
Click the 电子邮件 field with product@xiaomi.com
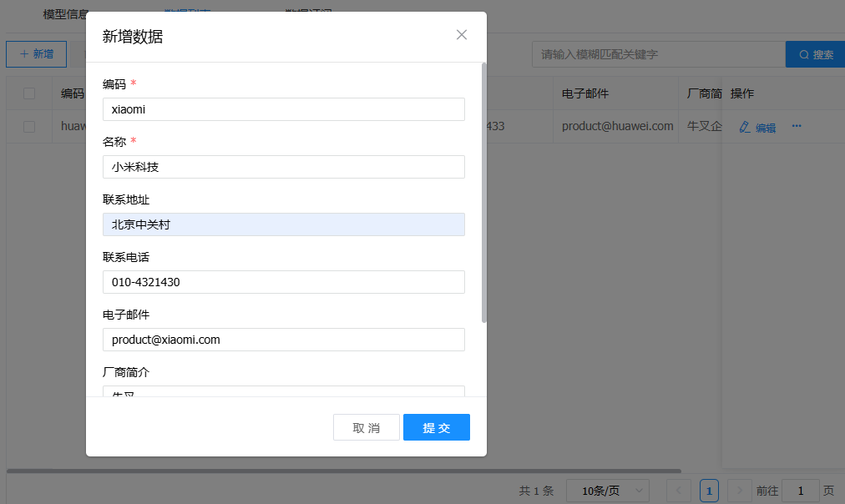pyautogui.click(x=283, y=340)
